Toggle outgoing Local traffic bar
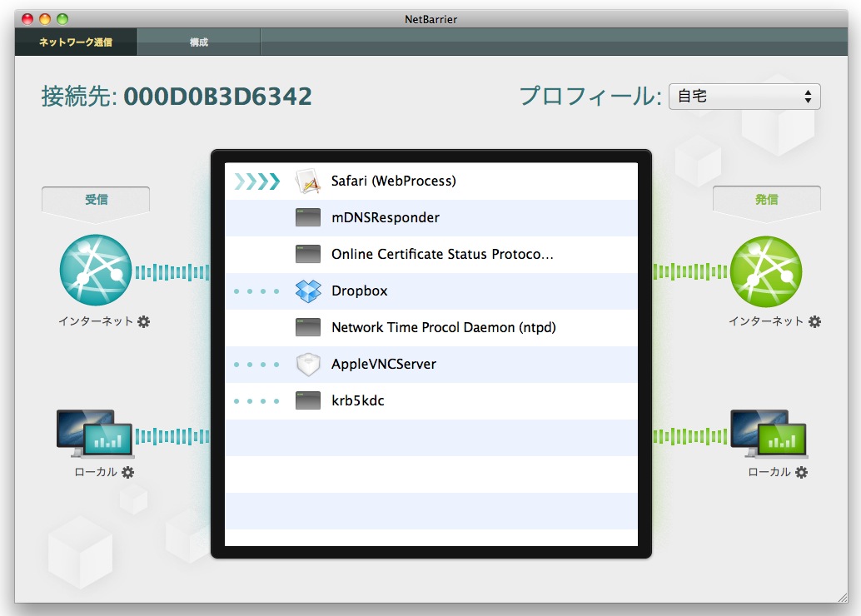861x616 pixels. (690, 436)
